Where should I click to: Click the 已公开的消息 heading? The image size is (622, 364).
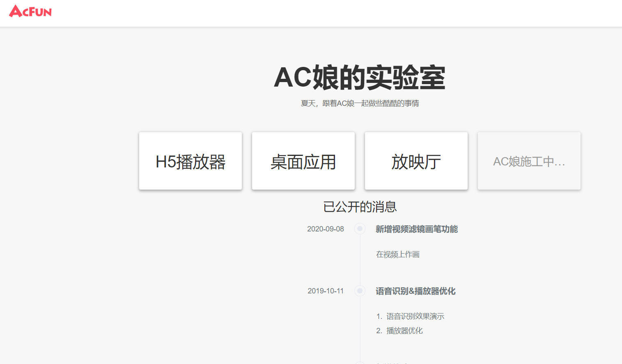360,207
